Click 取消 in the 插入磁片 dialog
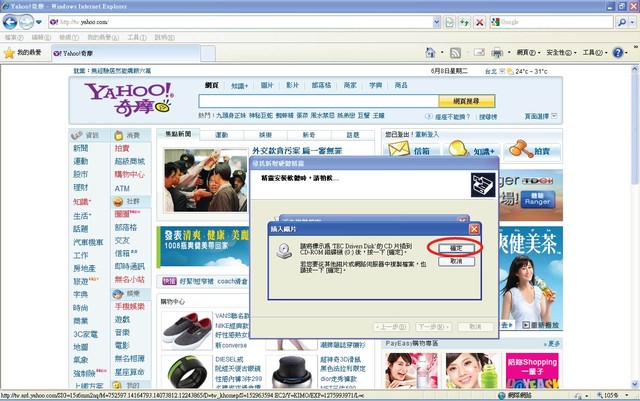640x401 pixels. (x=456, y=261)
